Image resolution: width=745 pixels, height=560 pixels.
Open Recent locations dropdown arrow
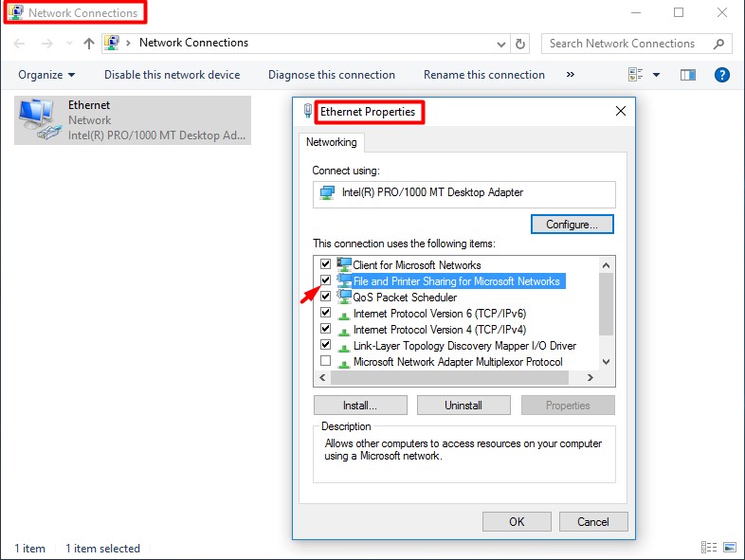pos(69,44)
